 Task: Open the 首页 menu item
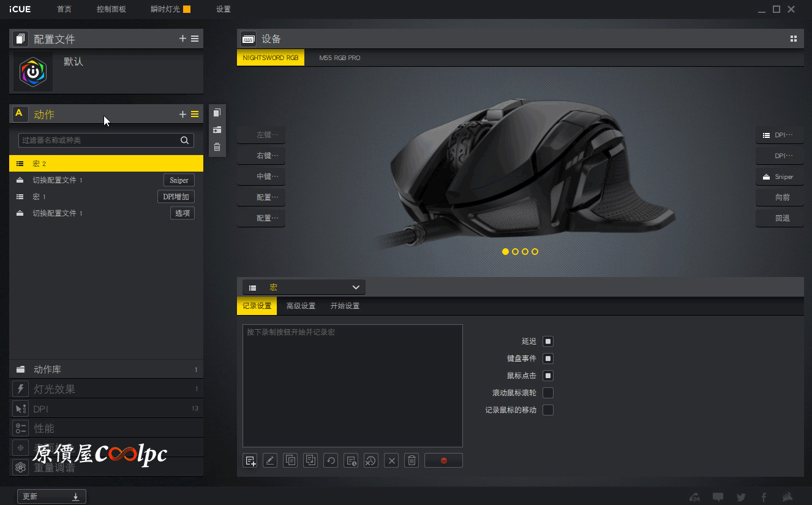coord(64,9)
